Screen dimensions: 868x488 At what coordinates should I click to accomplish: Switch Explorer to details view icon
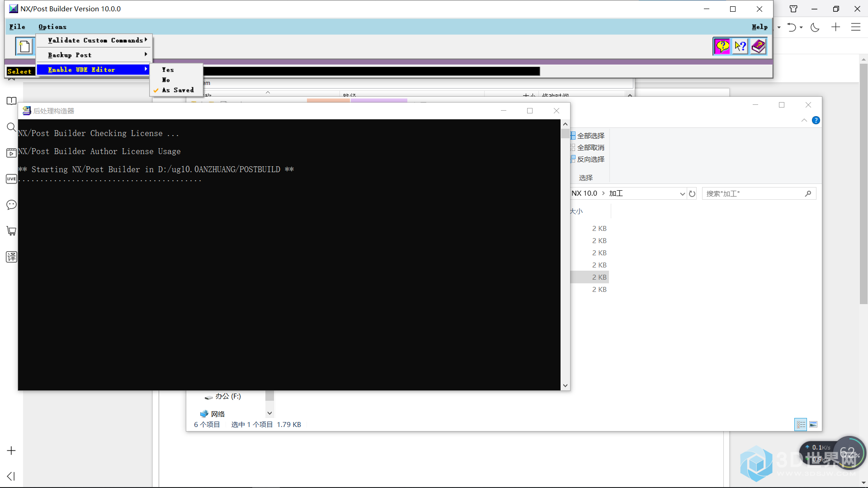click(801, 424)
